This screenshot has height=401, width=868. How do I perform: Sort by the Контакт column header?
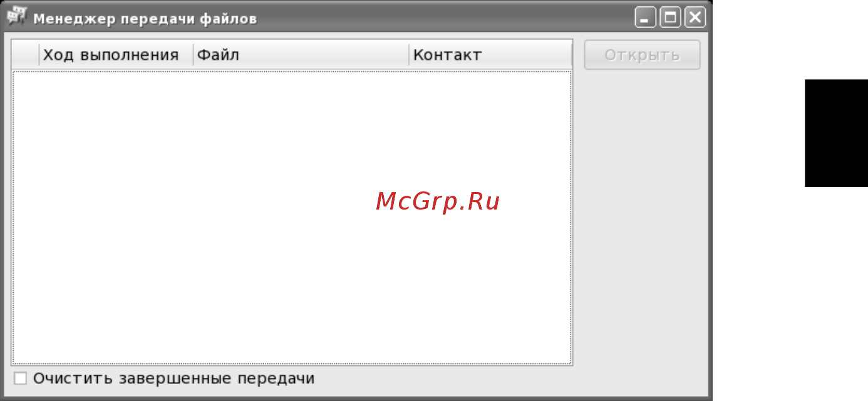(491, 55)
